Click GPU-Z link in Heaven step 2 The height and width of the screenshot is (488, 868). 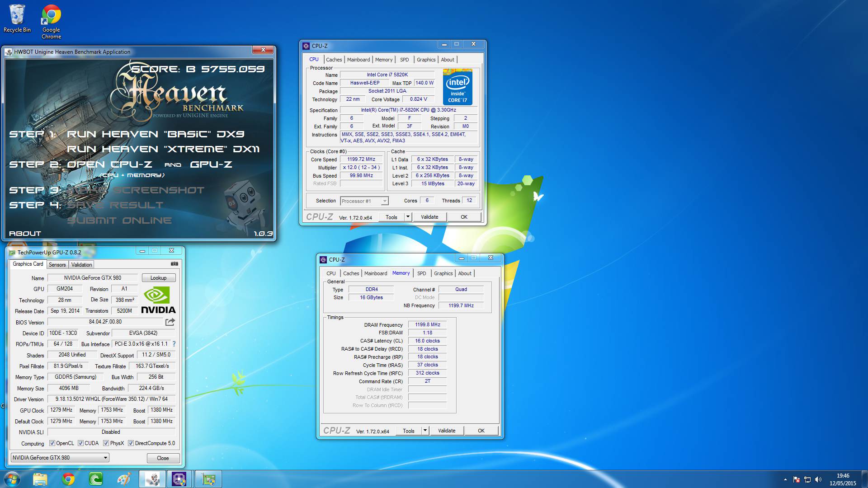pos(211,164)
